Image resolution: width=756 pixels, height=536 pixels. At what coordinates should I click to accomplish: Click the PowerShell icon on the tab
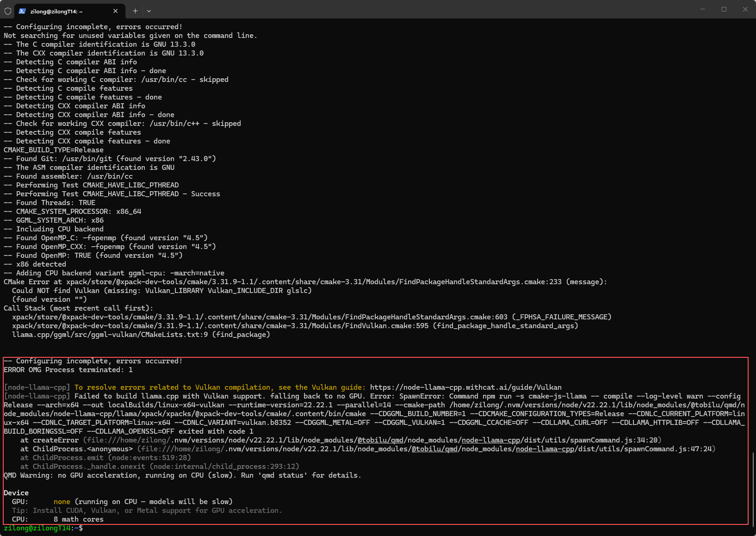click(x=22, y=11)
